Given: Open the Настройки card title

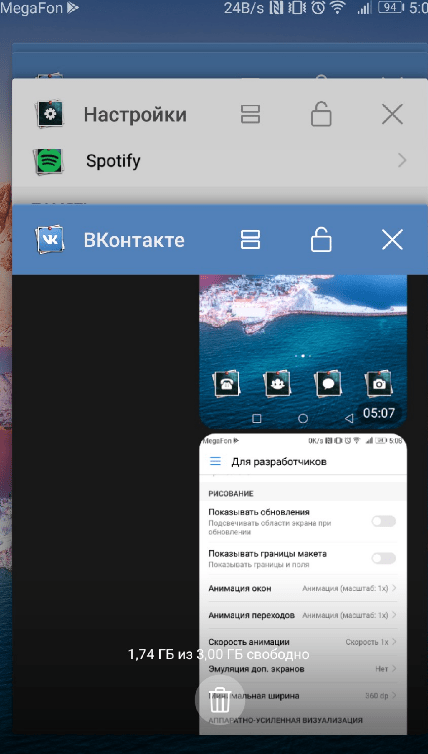Looking at the screenshot, I should point(135,115).
